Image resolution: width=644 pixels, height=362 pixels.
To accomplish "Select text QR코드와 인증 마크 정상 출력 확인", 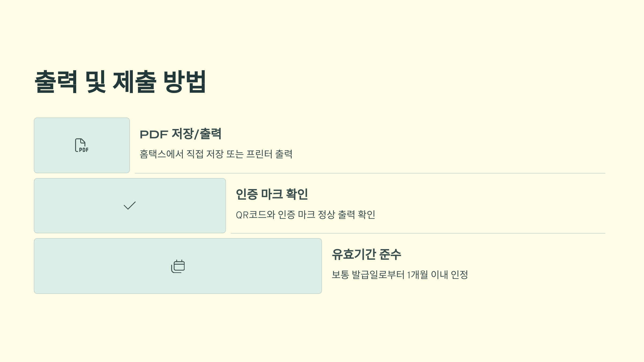I will coord(305,215).
